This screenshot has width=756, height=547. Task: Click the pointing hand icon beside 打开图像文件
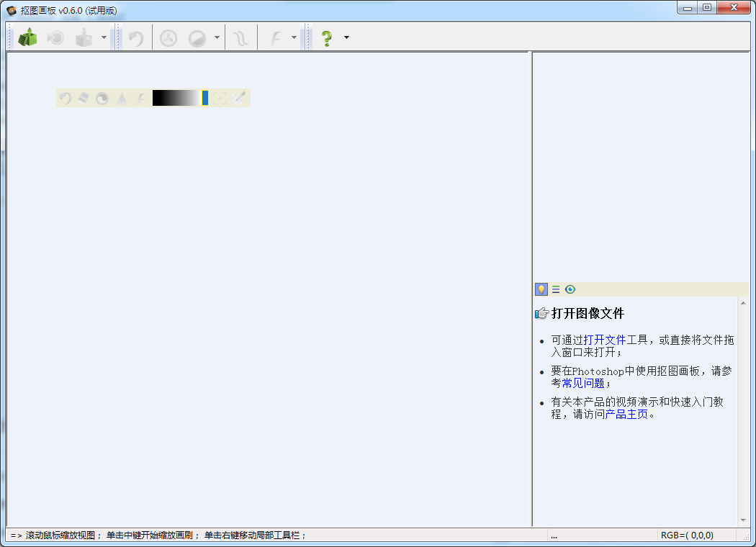click(x=542, y=313)
